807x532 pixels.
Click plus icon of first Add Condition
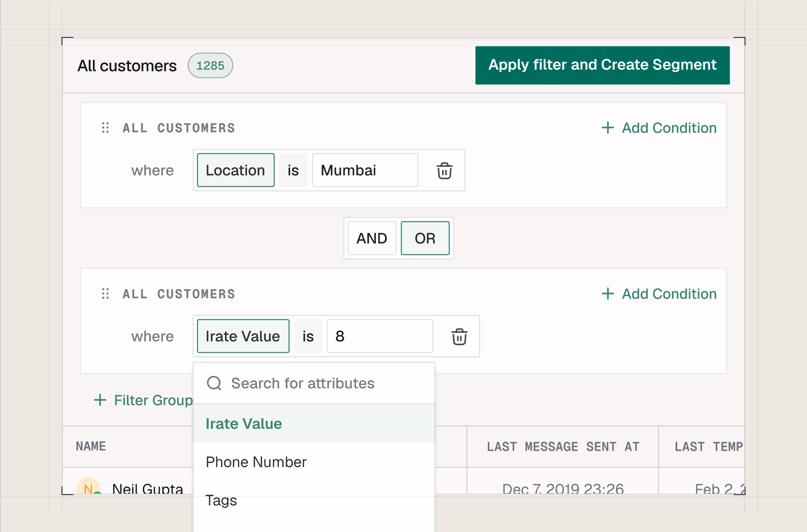tap(608, 128)
